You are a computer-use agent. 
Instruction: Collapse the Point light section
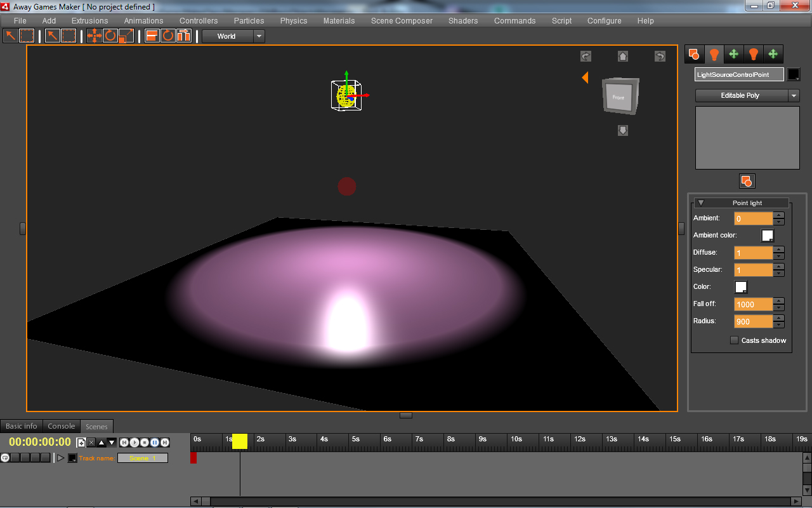click(701, 203)
